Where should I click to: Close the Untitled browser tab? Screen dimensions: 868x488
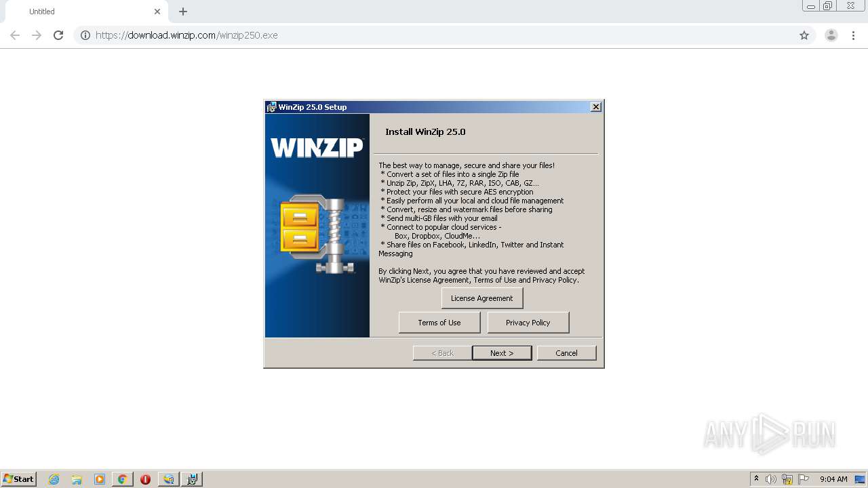(157, 12)
